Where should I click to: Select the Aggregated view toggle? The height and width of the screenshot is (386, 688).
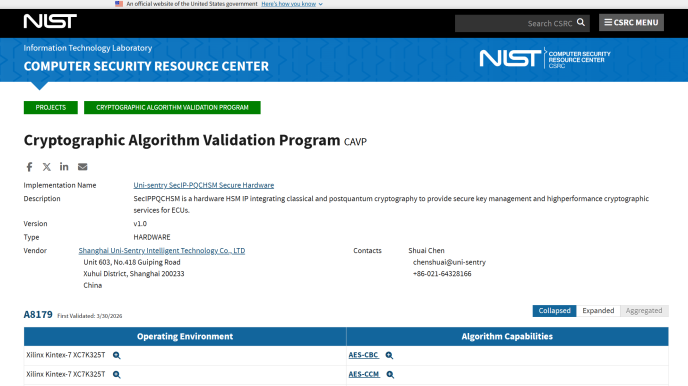pyautogui.click(x=644, y=311)
